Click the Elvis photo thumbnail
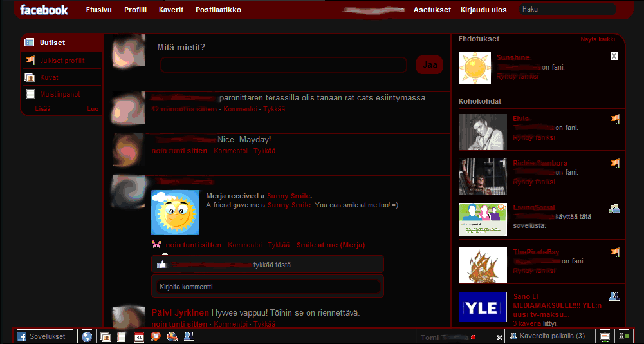644x344 pixels. (483, 132)
